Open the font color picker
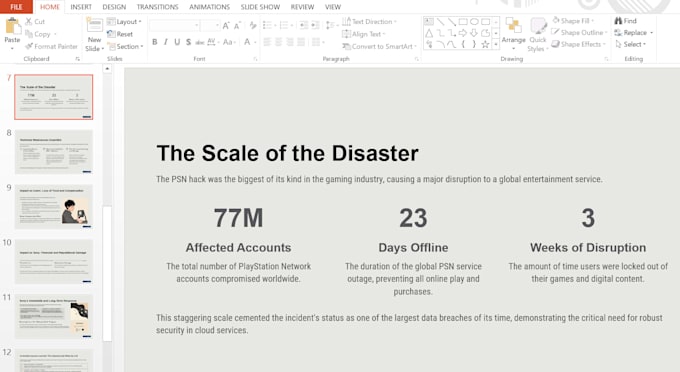 pyautogui.click(x=249, y=42)
